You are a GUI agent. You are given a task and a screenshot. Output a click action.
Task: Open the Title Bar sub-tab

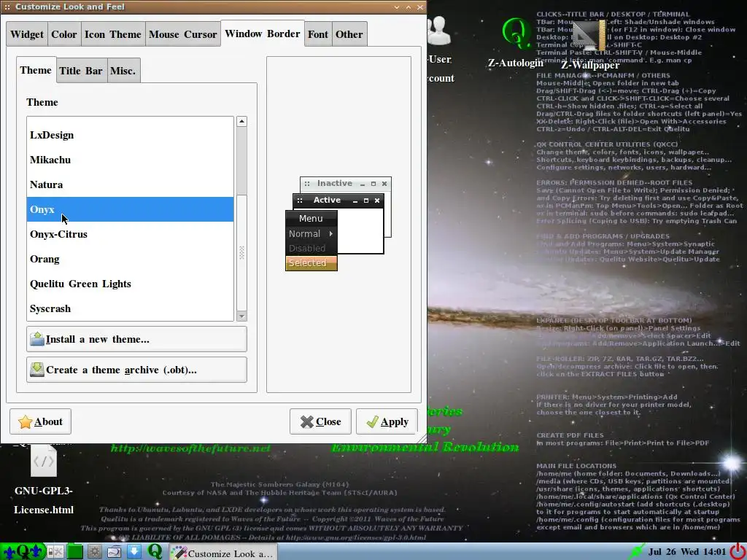[81, 71]
